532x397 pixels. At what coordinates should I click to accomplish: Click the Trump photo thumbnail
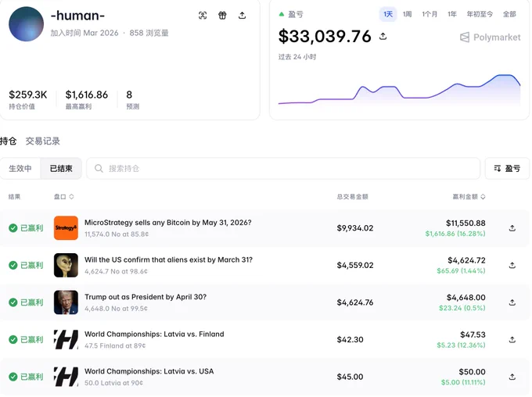(x=66, y=302)
